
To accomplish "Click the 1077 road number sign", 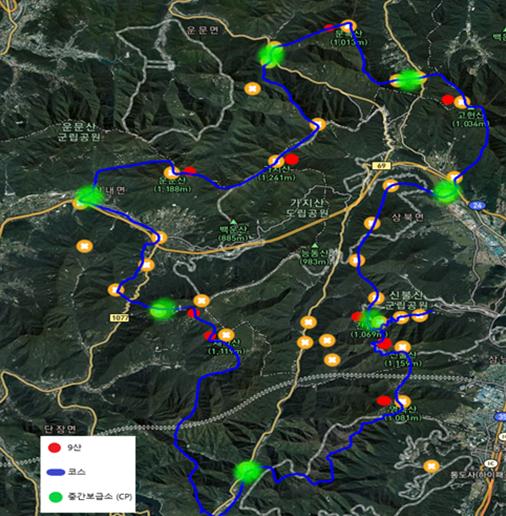I will coord(119,318).
